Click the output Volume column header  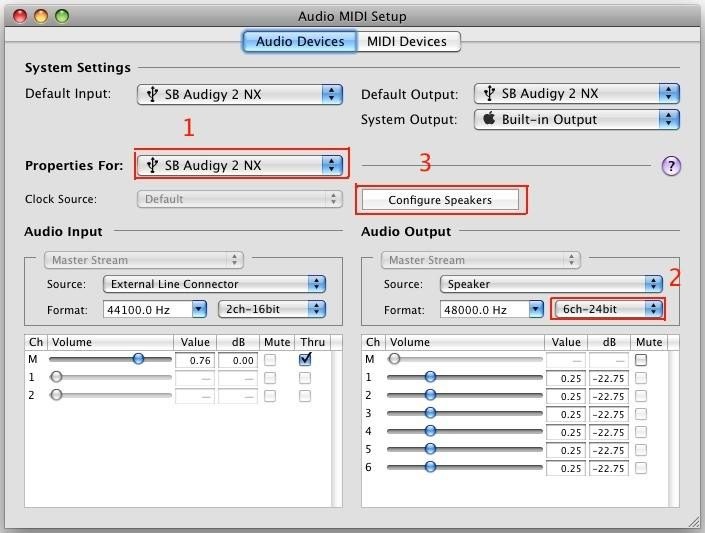[465, 342]
